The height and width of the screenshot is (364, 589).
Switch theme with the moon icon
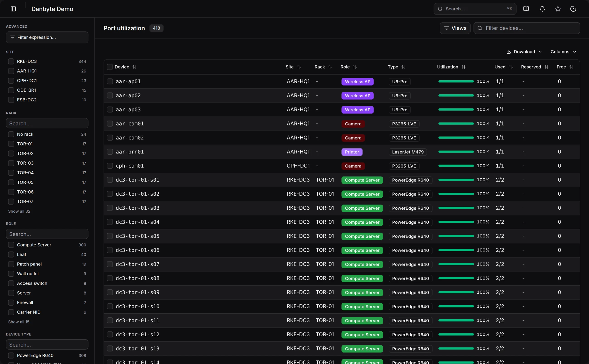pos(573,9)
